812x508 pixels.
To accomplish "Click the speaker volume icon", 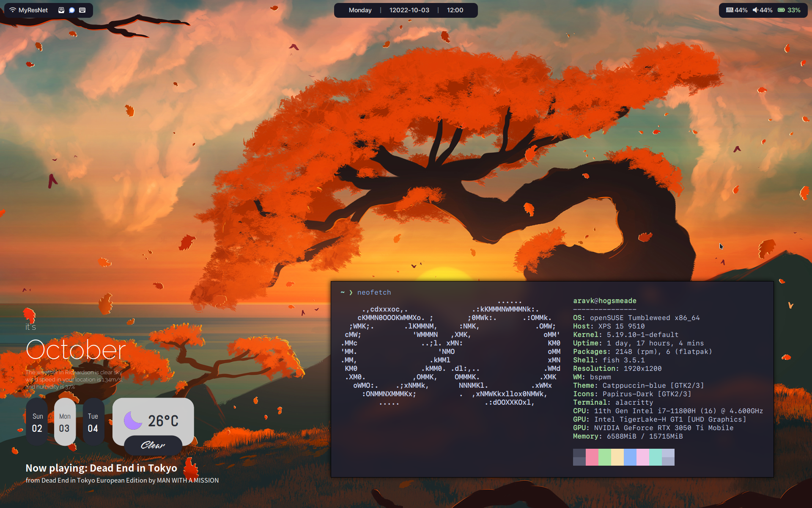I will click(x=755, y=10).
